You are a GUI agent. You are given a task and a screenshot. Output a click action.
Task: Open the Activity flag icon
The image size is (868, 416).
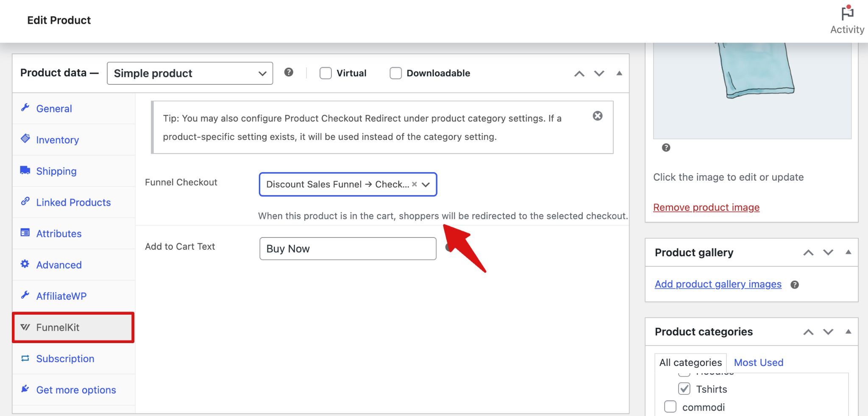pos(847,14)
